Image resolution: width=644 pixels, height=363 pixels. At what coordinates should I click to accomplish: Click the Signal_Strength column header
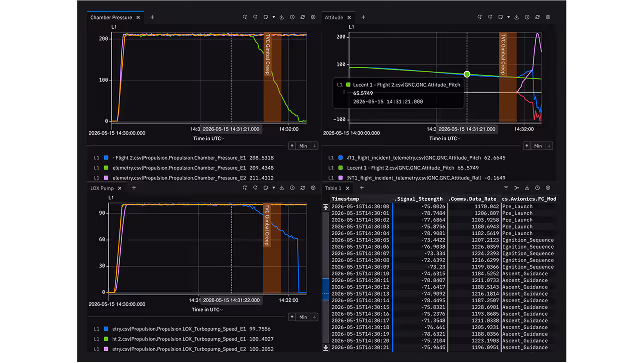click(x=419, y=199)
